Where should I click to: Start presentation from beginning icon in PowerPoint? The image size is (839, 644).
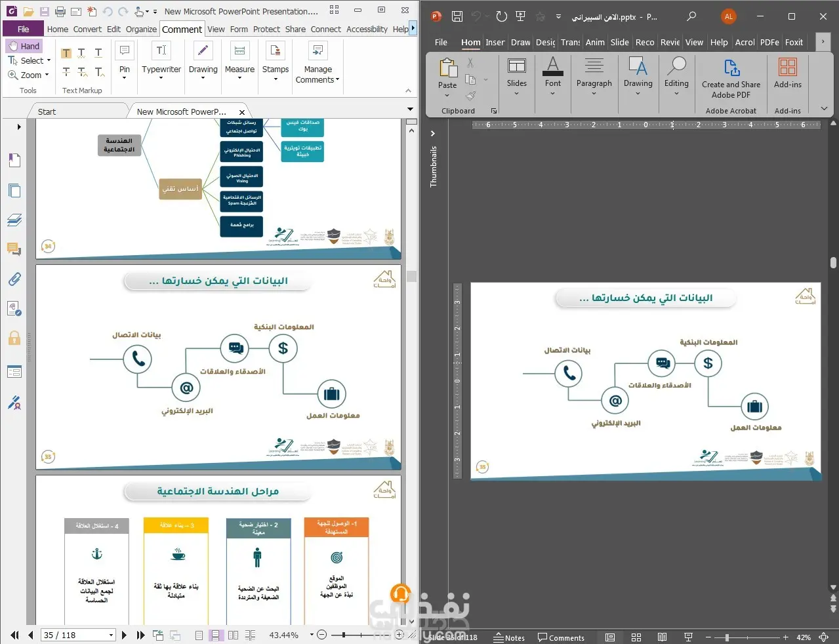coord(521,16)
